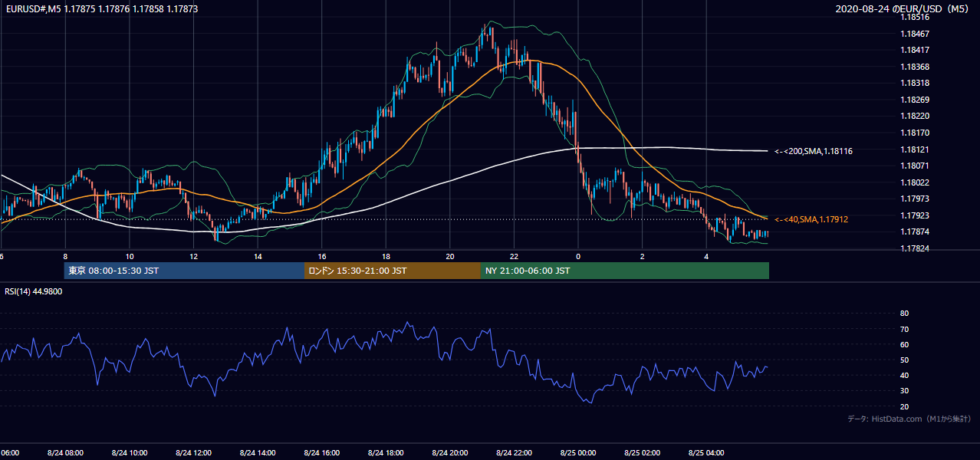
Task: Click price axis label 1.18022
Action: tap(916, 182)
